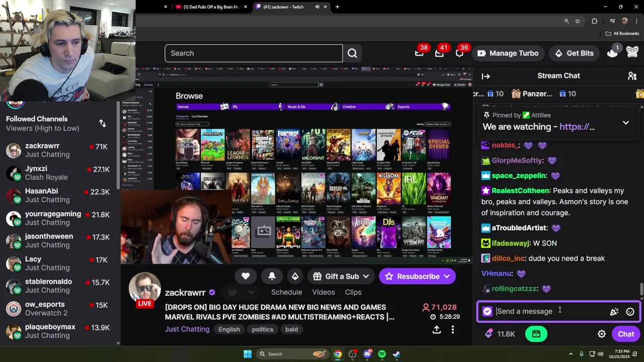
Task: Toggle the notification bell for zackrawrr
Action: 272,276
